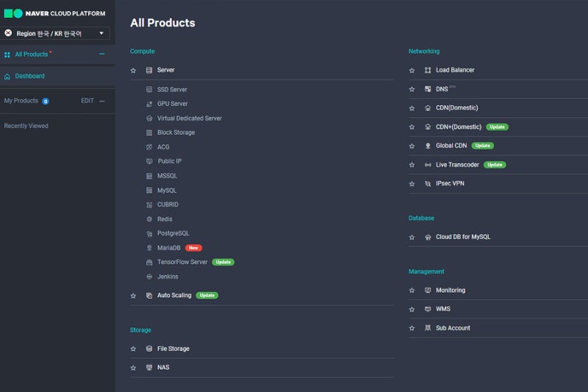The height and width of the screenshot is (392, 588).
Task: Favorite the Server product star
Action: pyautogui.click(x=133, y=71)
